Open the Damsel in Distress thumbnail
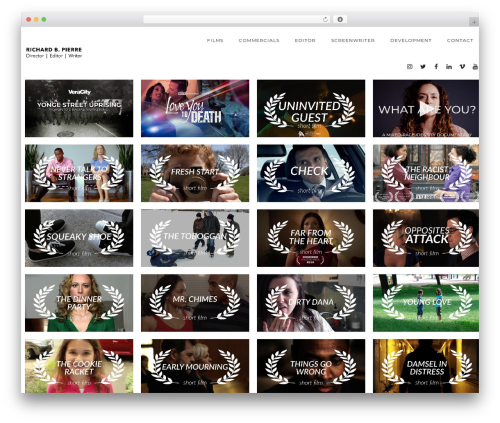 pyautogui.click(x=426, y=366)
